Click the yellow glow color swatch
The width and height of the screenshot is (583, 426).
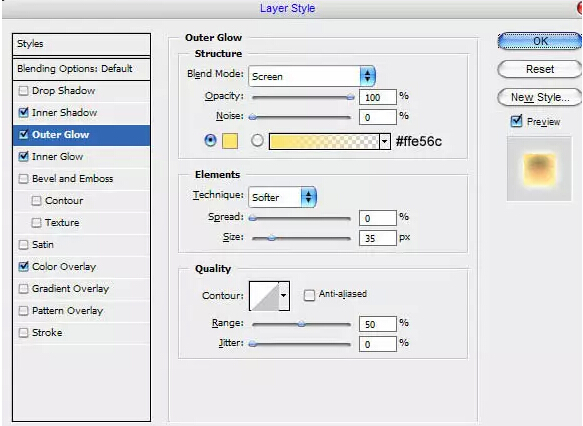[230, 141]
